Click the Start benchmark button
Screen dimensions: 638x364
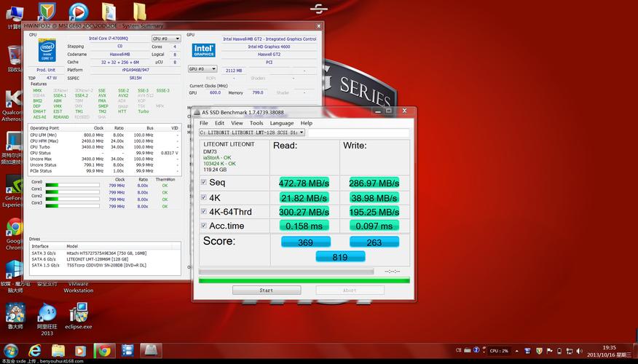[267, 290]
